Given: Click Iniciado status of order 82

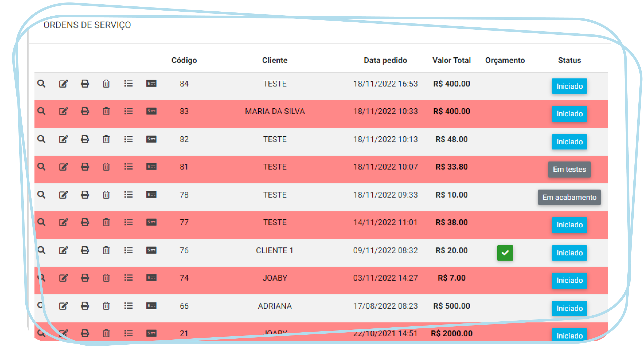Looking at the screenshot, I should (569, 142).
